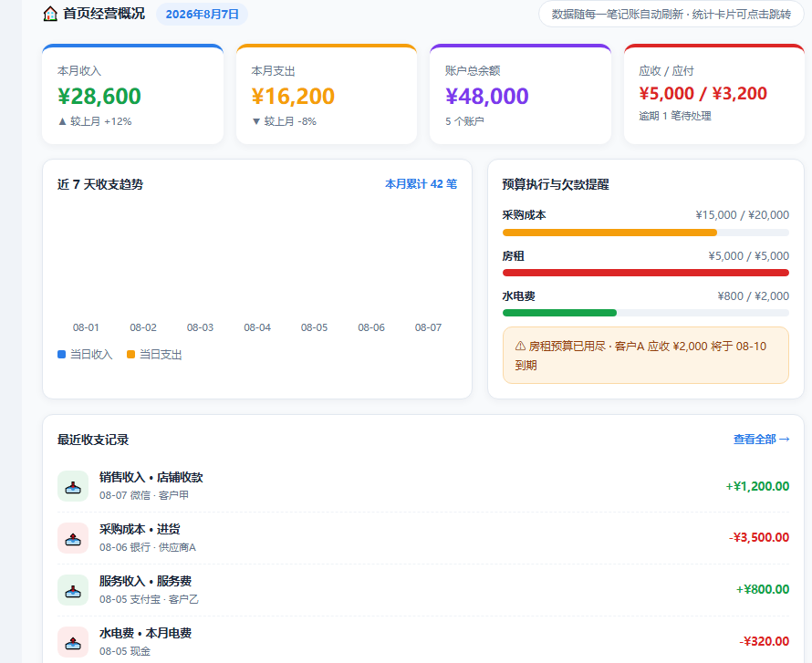
Task: Click the 销售收入 店铺收款 record icon
Action: [x=73, y=486]
